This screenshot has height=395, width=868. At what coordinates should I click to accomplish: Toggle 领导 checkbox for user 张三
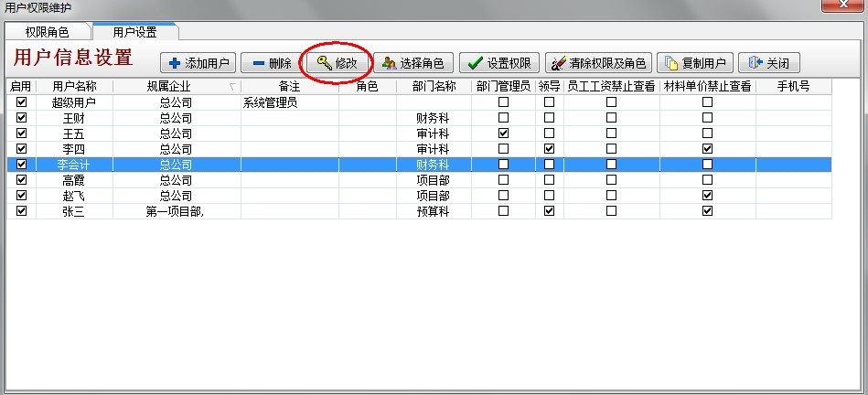tap(549, 211)
